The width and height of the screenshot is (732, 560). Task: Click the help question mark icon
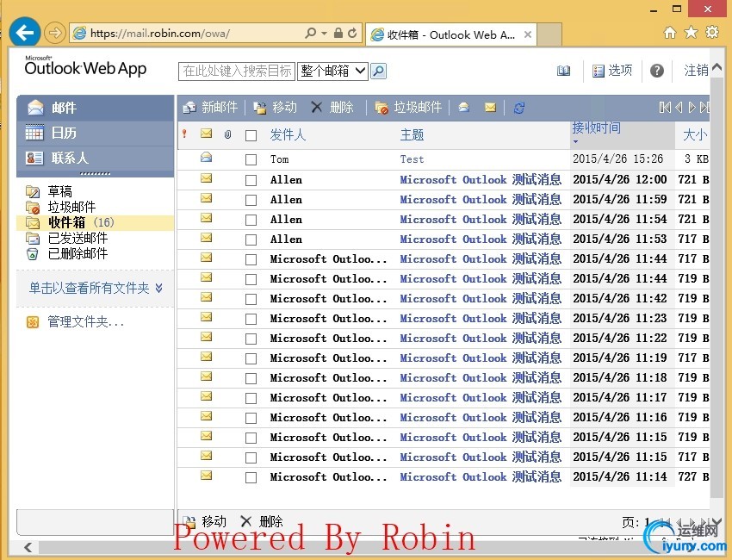click(657, 71)
